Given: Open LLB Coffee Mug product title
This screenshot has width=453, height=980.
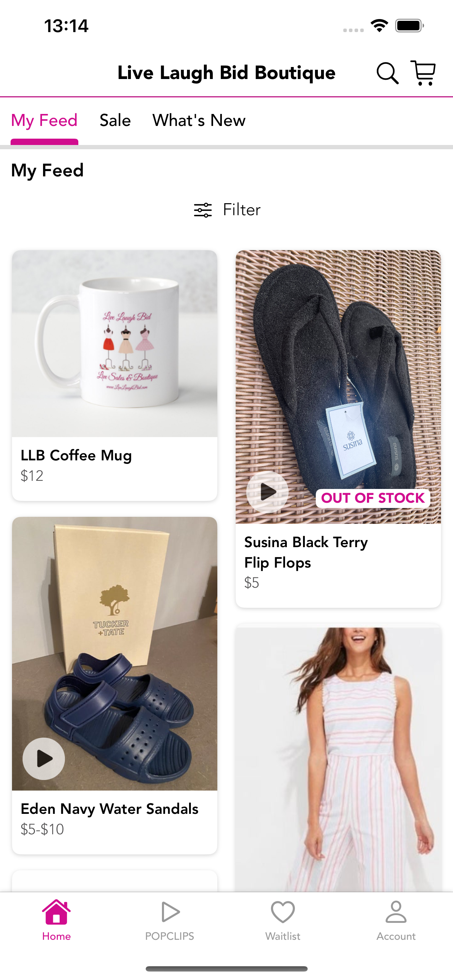Looking at the screenshot, I should (76, 455).
